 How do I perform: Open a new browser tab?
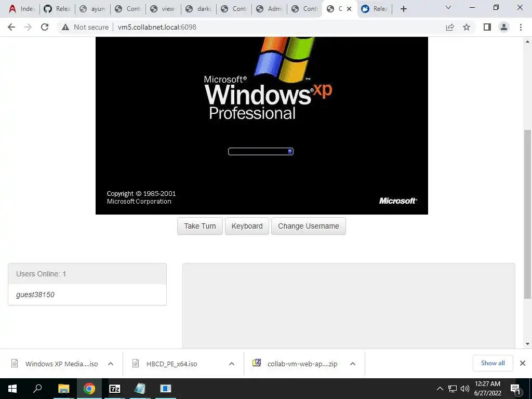coord(403,9)
